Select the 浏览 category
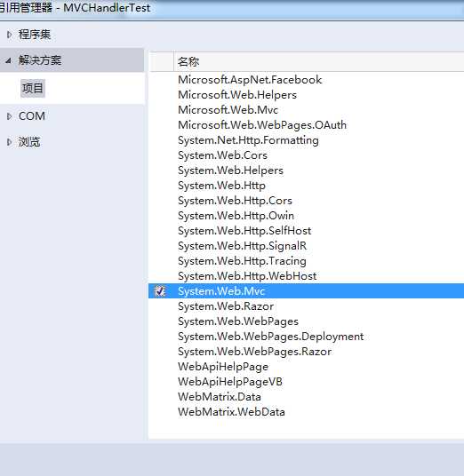464x476 pixels. point(29,142)
